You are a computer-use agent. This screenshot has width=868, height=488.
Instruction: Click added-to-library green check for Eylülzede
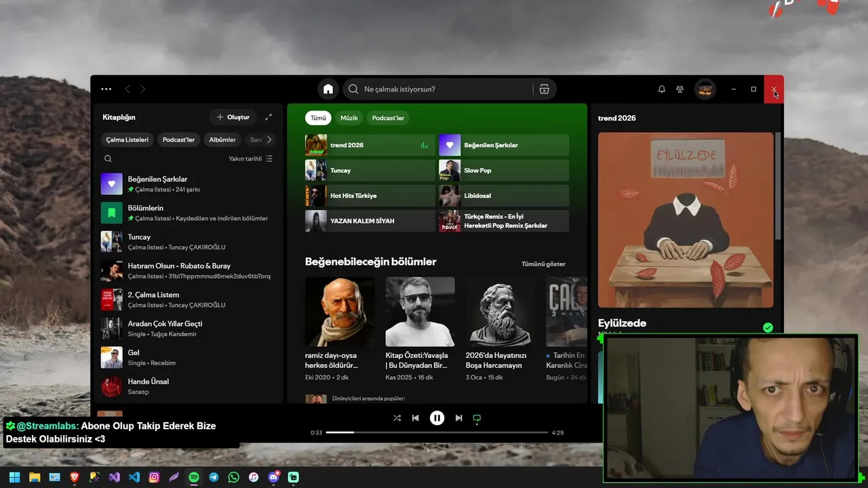(x=768, y=327)
